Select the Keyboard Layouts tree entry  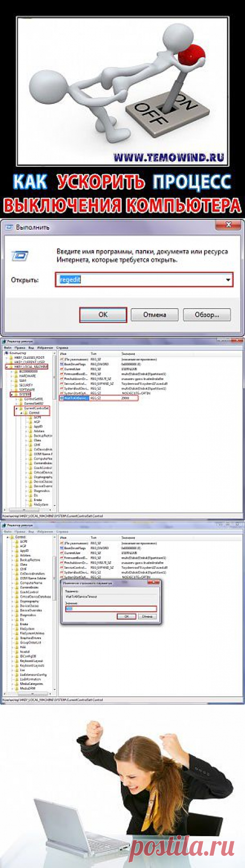[32, 665]
